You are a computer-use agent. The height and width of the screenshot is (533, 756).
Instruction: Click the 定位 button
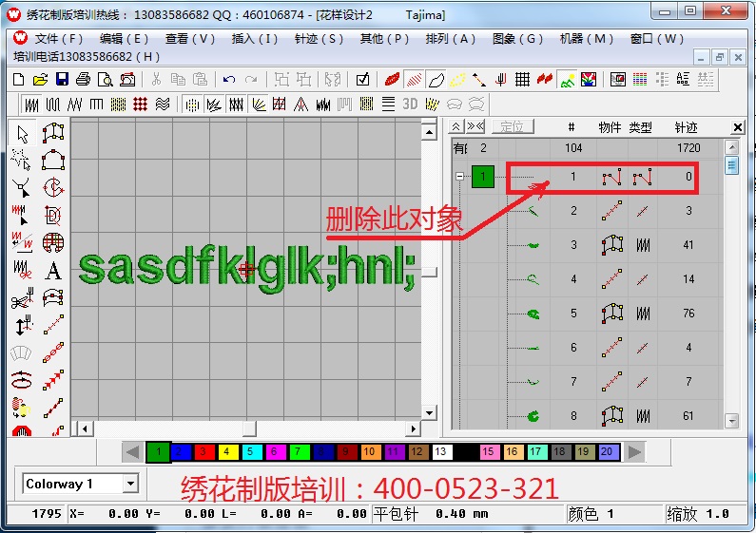[x=513, y=126]
